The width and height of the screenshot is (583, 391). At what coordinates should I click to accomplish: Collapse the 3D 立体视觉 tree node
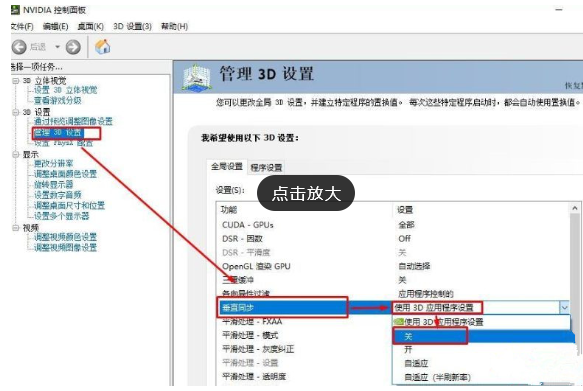click(x=16, y=80)
